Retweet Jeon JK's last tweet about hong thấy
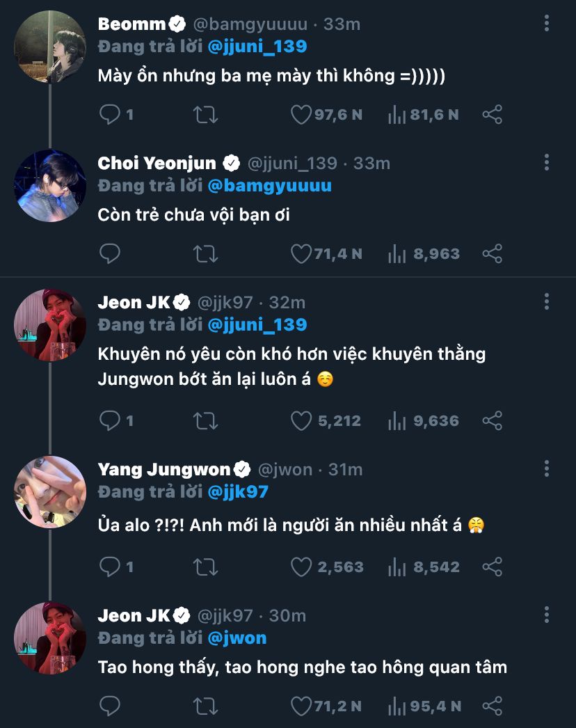This screenshot has width=576, height=728. (205, 706)
